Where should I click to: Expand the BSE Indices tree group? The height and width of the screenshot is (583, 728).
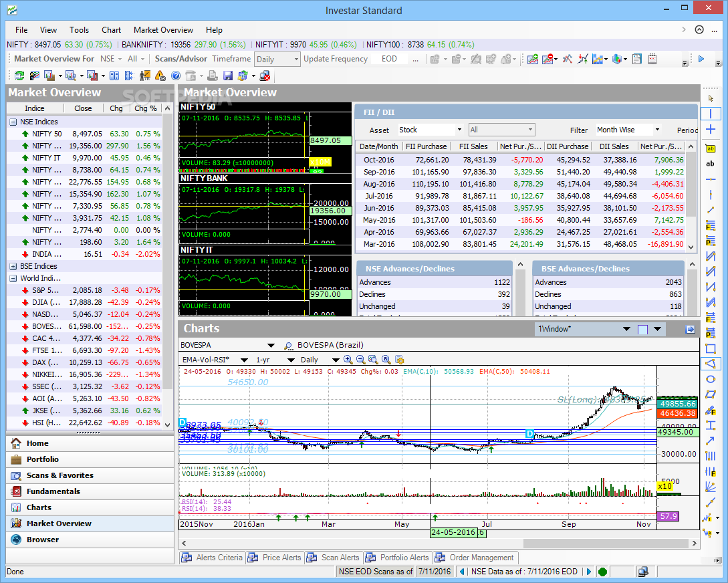(x=13, y=267)
